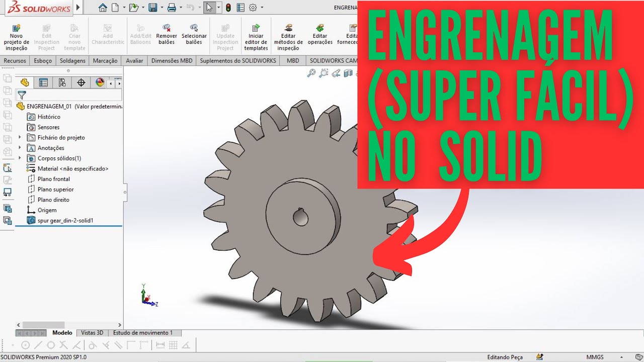The width and height of the screenshot is (644, 362).
Task: Switch to the Esboço tab
Action: pyautogui.click(x=43, y=61)
